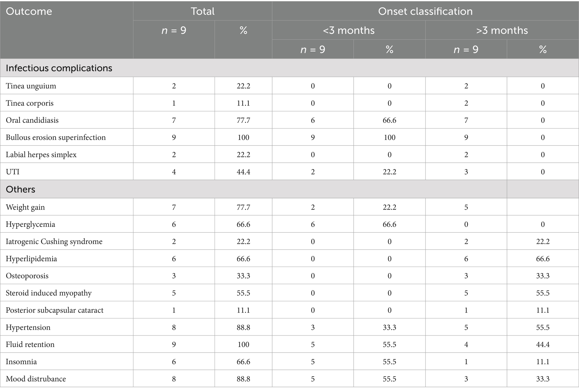
Task: Select the Oral candidiasis row label
Action: pos(32,120)
